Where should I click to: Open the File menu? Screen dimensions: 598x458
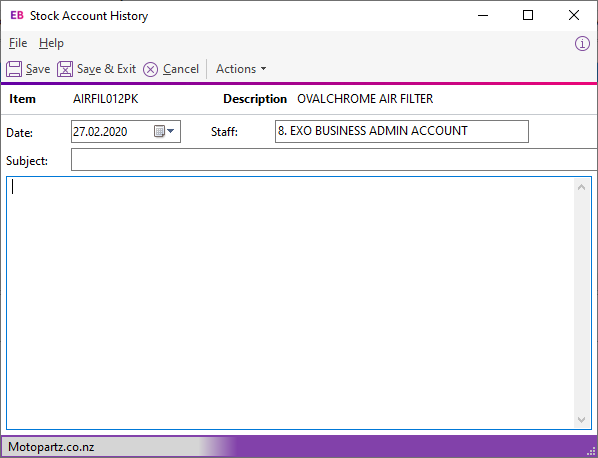(18, 43)
